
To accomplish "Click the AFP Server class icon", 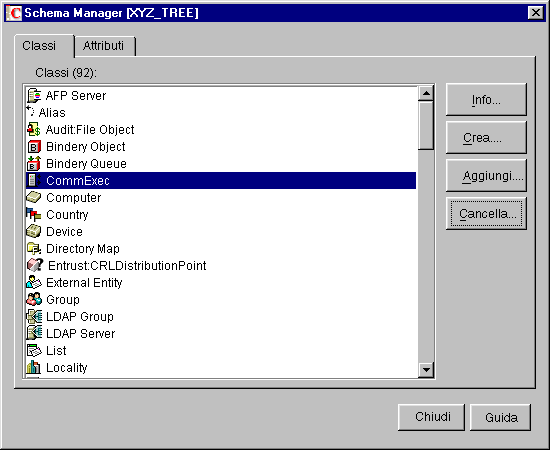I will point(34,95).
